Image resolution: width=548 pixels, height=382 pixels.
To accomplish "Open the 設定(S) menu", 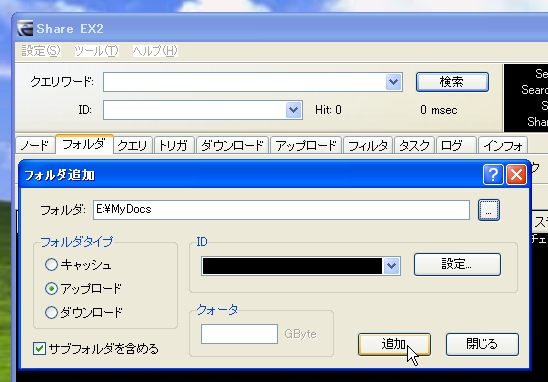I will (41, 51).
